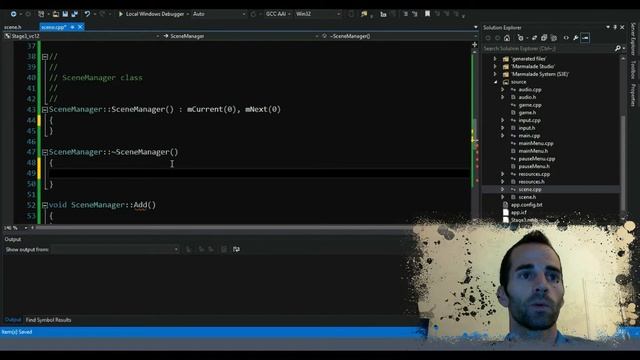Open the active files list arrow
The image size is (640, 360).
coord(476,27)
